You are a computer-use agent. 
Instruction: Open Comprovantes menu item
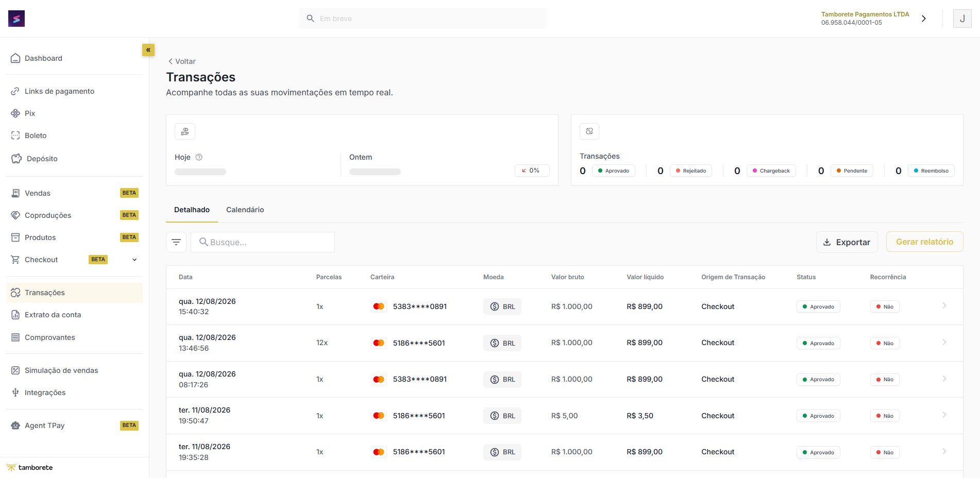pos(74,337)
